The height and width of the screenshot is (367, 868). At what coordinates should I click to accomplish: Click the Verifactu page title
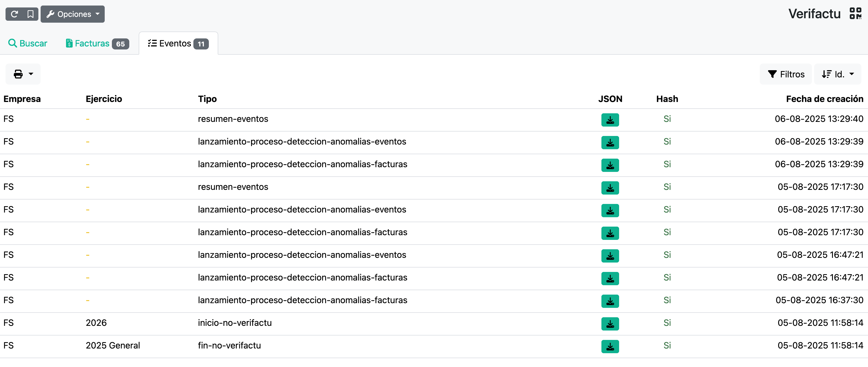[x=814, y=14]
